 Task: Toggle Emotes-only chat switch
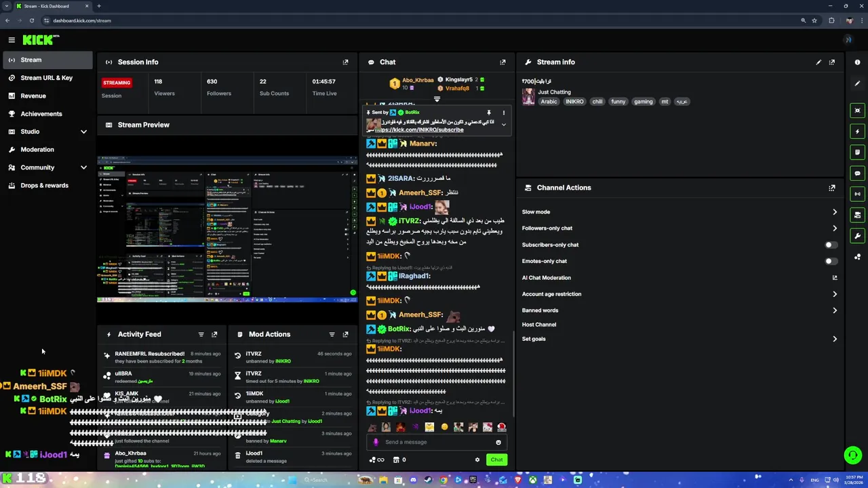[831, 261]
